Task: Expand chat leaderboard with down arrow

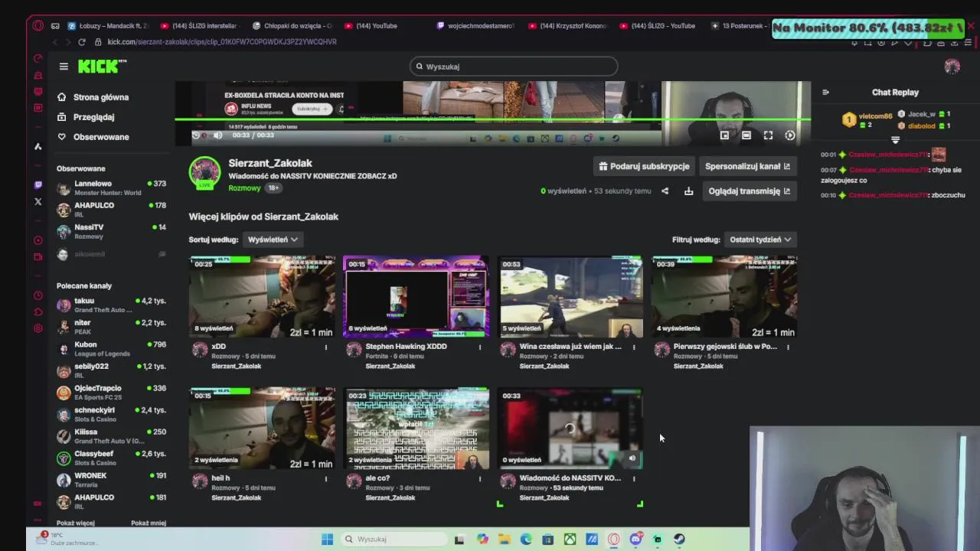Action: click(895, 140)
